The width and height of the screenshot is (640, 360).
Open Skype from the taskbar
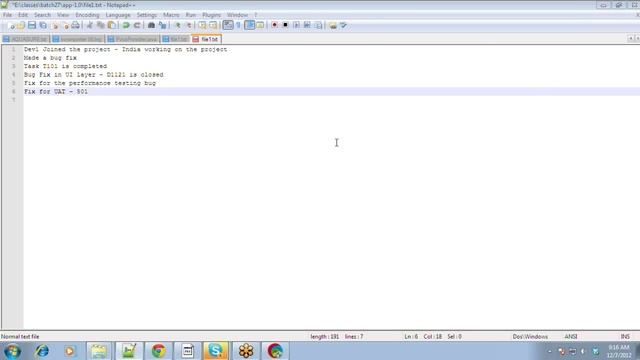coord(216,351)
